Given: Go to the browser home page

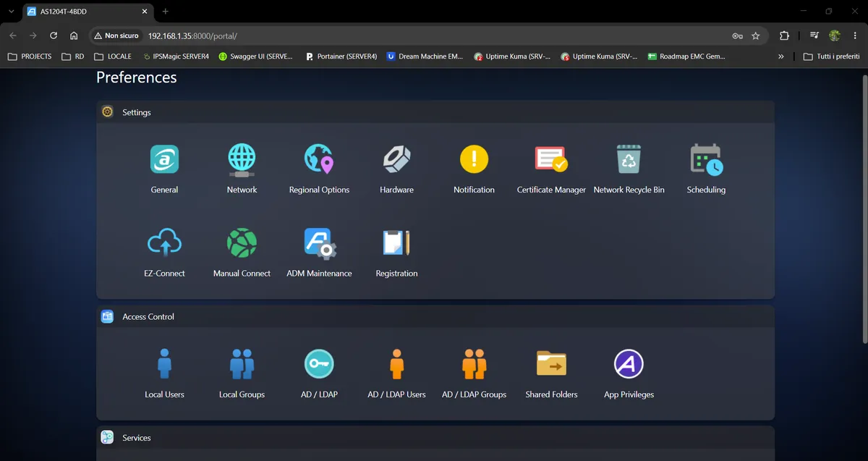Looking at the screenshot, I should (74, 35).
